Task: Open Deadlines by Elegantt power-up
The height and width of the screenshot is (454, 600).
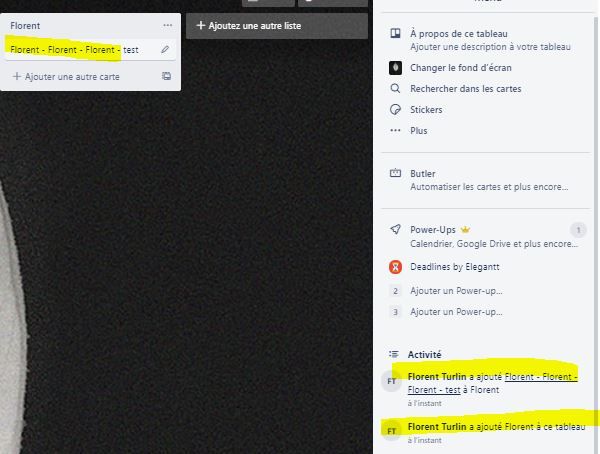Action: [x=455, y=267]
